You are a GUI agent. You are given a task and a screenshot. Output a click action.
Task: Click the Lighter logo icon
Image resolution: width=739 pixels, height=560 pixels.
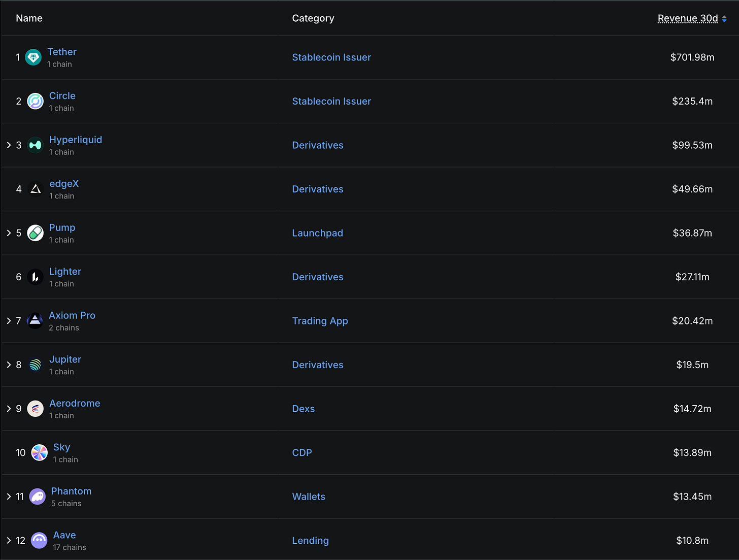click(35, 277)
